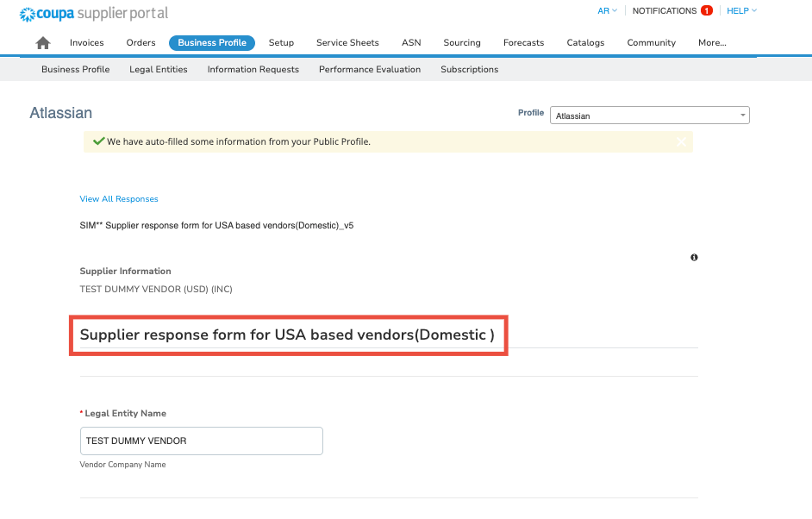
Task: Open the More... menu
Action: (x=712, y=43)
